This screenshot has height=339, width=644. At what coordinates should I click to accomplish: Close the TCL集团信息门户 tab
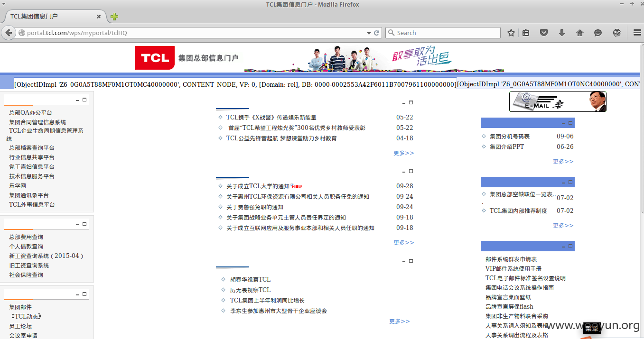click(99, 16)
